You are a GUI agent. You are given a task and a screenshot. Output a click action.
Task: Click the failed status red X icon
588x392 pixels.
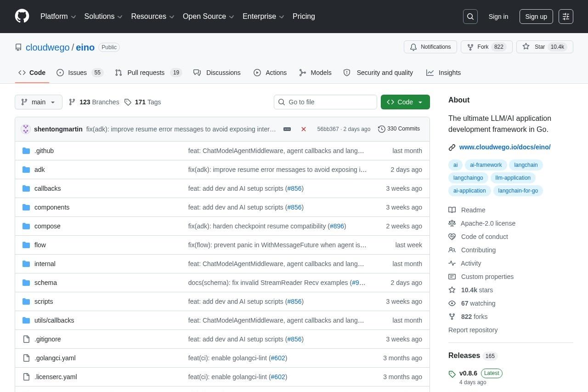point(304,129)
